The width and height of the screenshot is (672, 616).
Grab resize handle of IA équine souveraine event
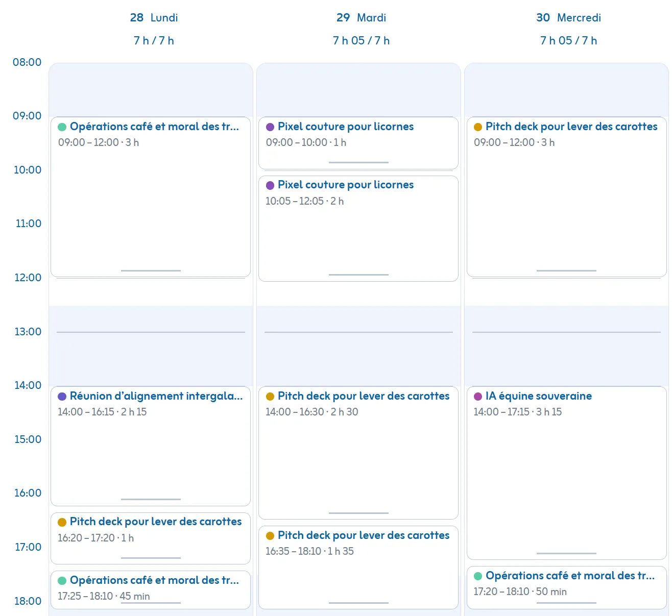pos(566,553)
